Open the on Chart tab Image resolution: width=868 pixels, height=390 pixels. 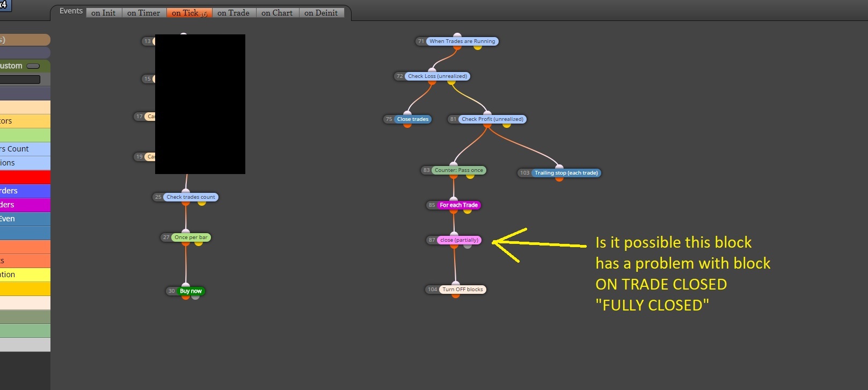277,13
